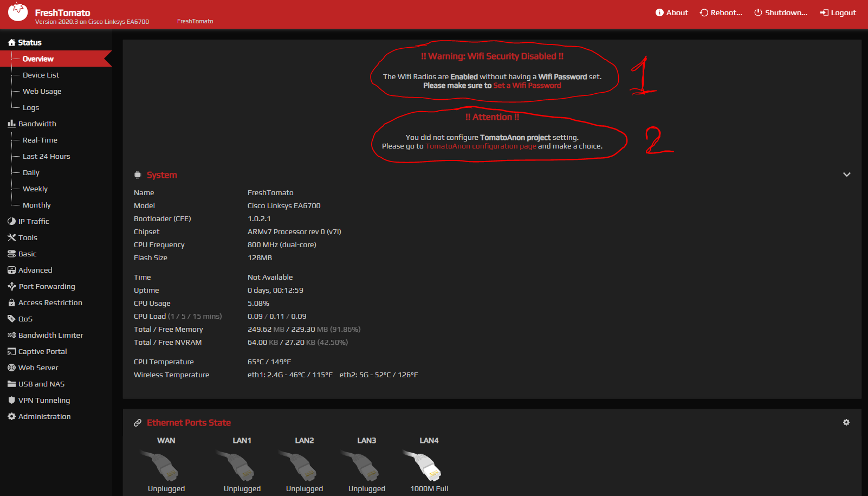The width and height of the screenshot is (868, 496).
Task: Open Real-Time bandwidth page
Action: [40, 140]
